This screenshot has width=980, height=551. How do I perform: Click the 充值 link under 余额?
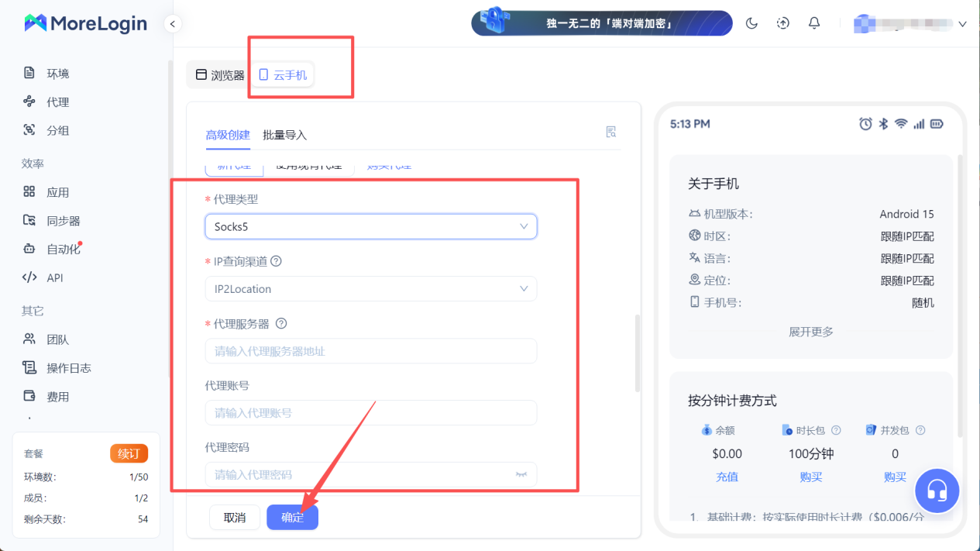click(x=727, y=477)
